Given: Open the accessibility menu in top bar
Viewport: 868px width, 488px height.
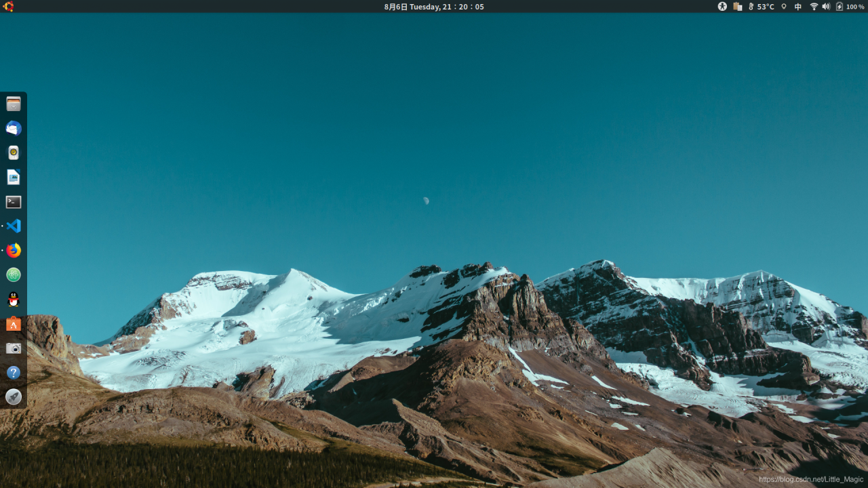Looking at the screenshot, I should tap(722, 6).
